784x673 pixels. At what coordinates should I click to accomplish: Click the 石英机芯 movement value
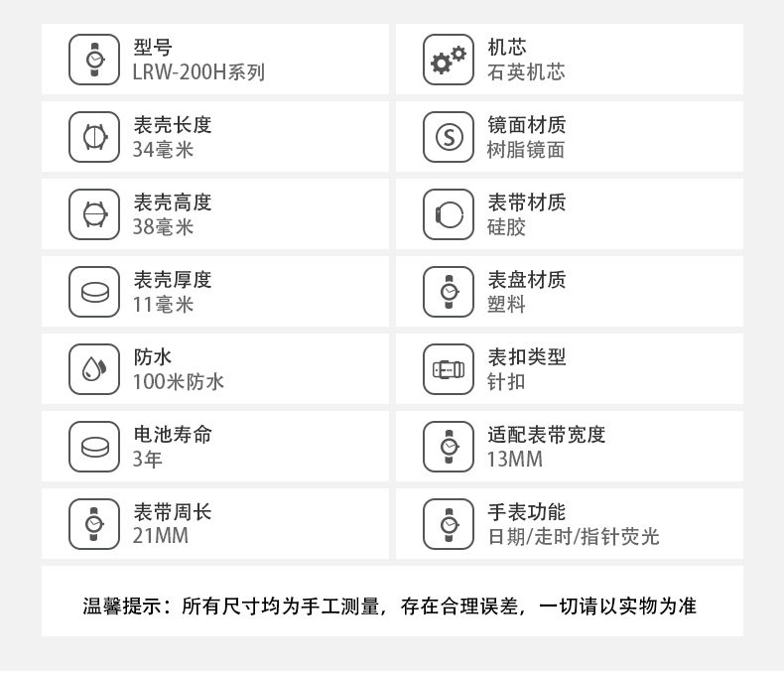526,72
